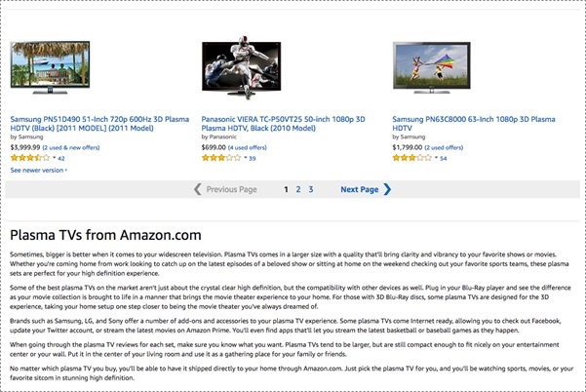Click the Previous Page left chevron arrow
The width and height of the screenshot is (586, 392).
pyautogui.click(x=198, y=189)
